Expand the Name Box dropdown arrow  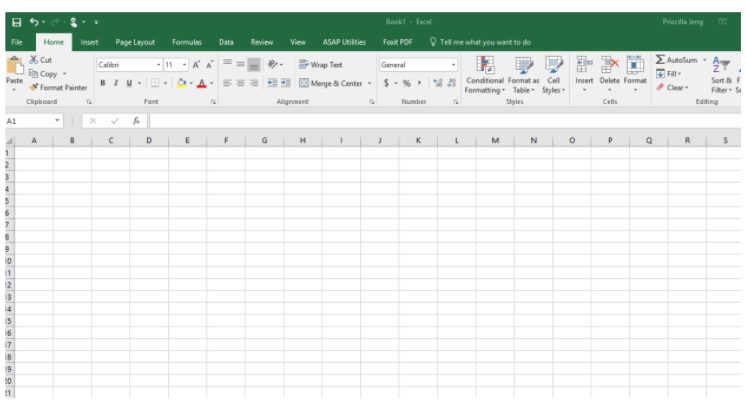57,121
